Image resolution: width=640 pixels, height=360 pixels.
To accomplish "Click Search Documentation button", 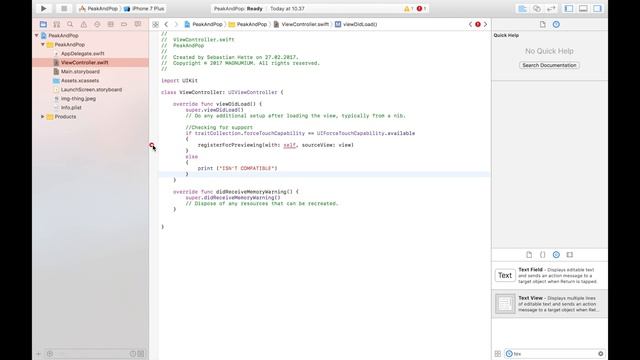I will point(549,65).
